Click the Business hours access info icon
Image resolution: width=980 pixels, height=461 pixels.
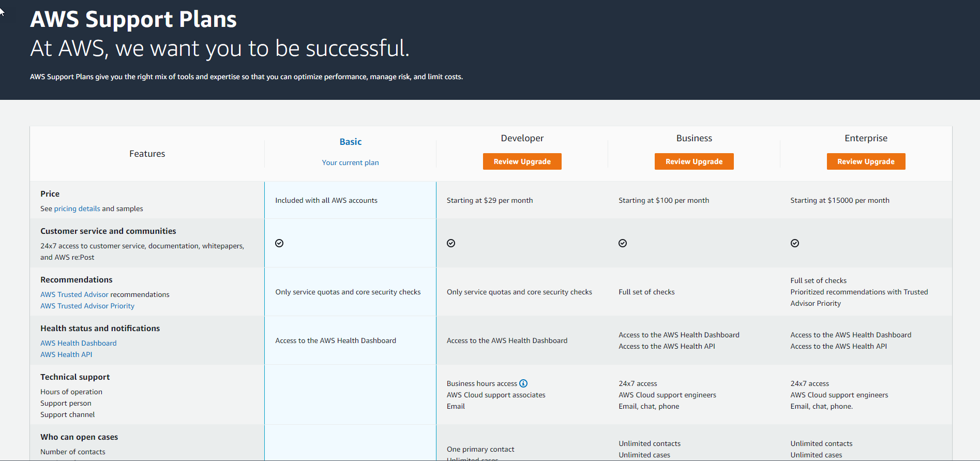coord(523,383)
